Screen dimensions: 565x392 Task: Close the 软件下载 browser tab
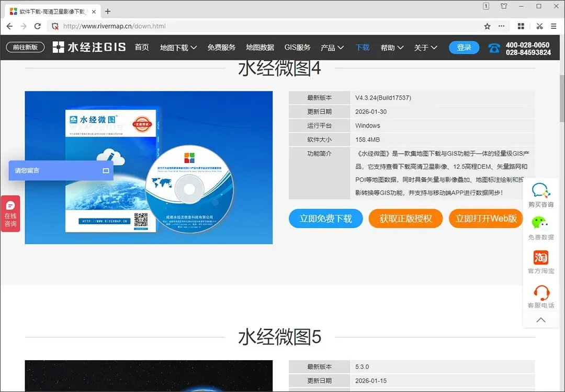click(x=94, y=11)
